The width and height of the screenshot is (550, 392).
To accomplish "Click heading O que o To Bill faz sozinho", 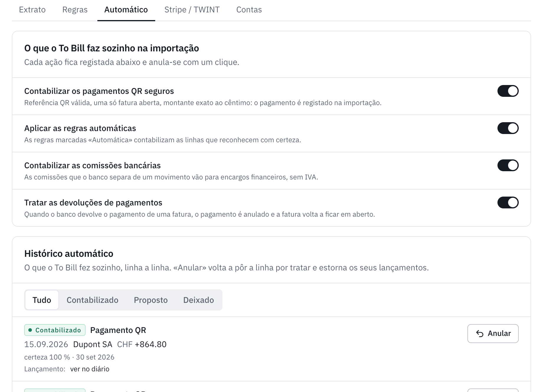I will click(112, 48).
